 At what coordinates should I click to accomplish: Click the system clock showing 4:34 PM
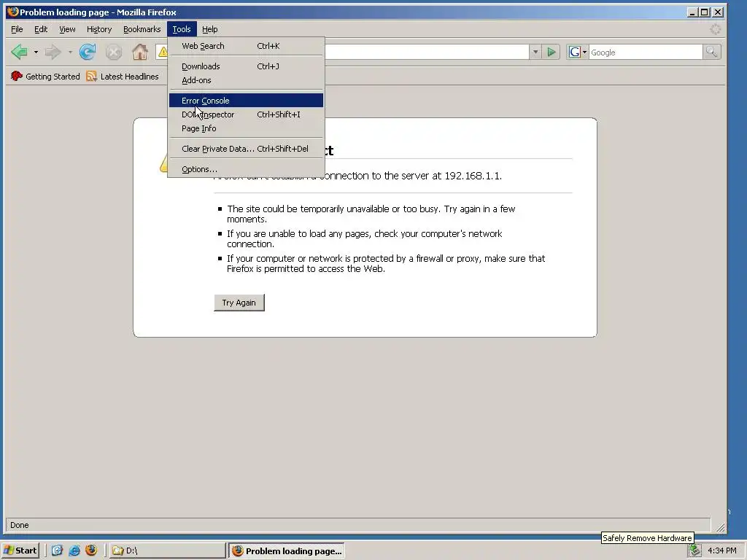pyautogui.click(x=721, y=551)
